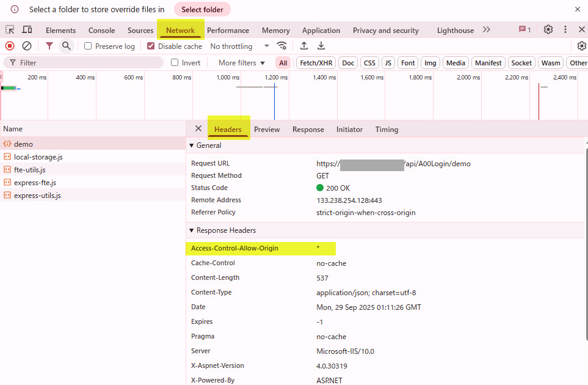Image resolution: width=588 pixels, height=385 pixels.
Task: Uncheck the Disable cache checkbox
Action: [x=151, y=46]
